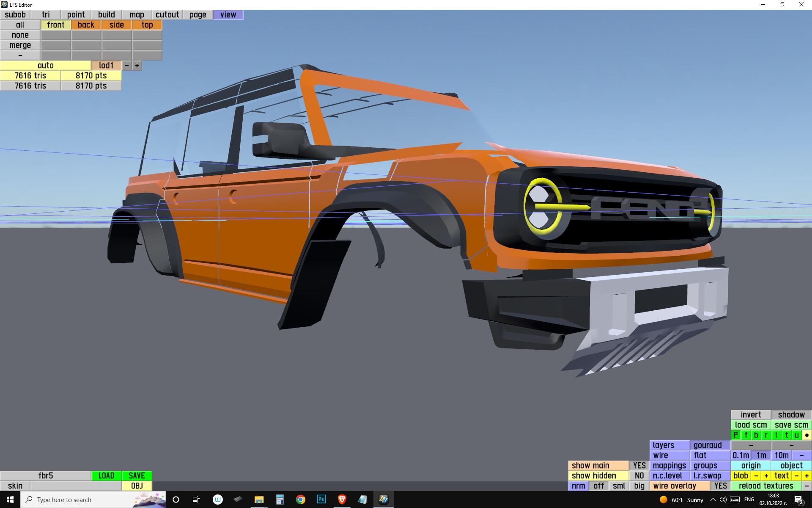Select the orange back colour group
Image resolution: width=812 pixels, height=508 pixels.
coord(86,25)
